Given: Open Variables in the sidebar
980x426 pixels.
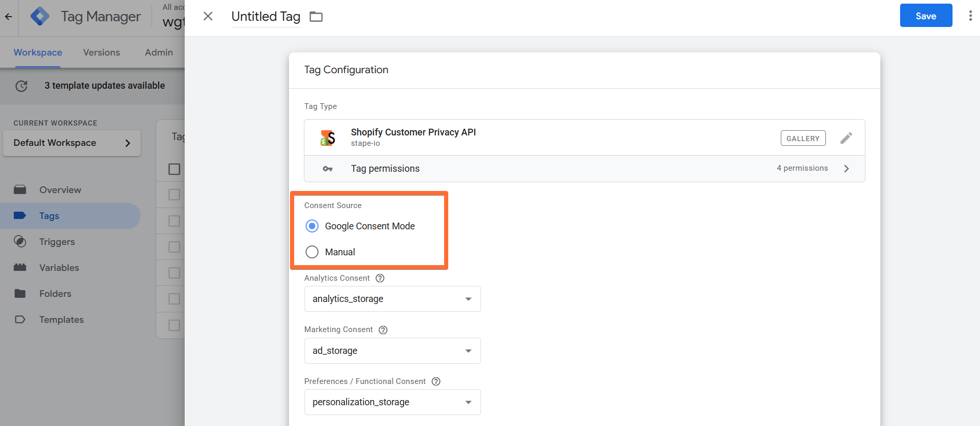Looking at the screenshot, I should 59,268.
